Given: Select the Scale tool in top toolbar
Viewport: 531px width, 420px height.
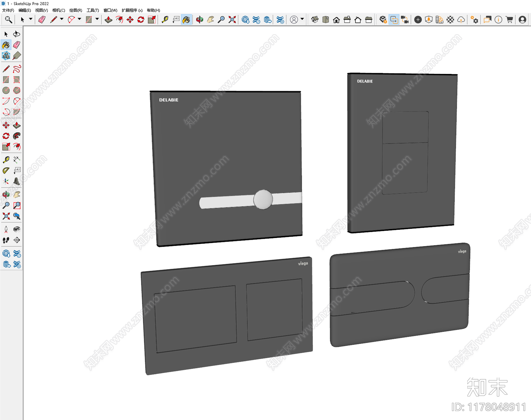Looking at the screenshot, I should point(152,20).
